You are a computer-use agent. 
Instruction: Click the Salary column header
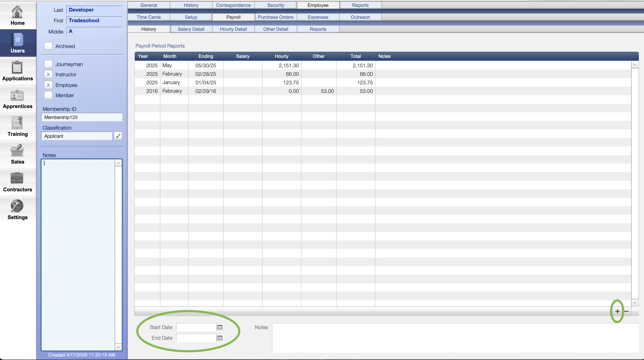242,56
